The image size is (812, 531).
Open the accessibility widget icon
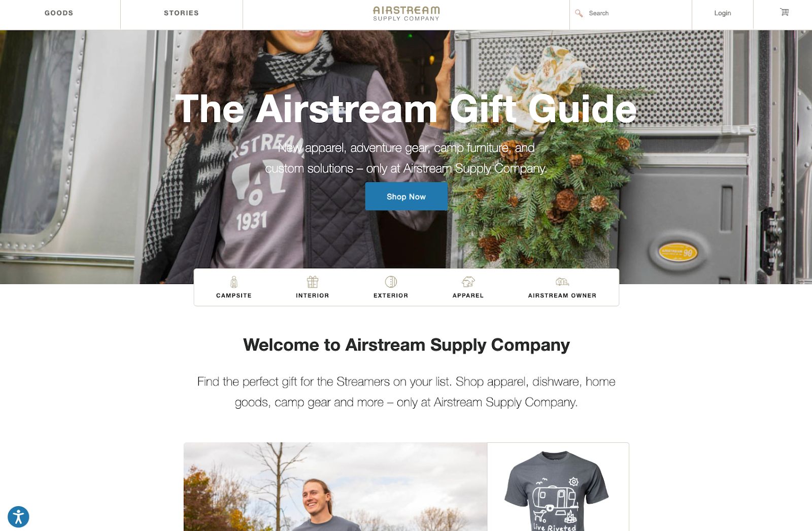pos(18,517)
